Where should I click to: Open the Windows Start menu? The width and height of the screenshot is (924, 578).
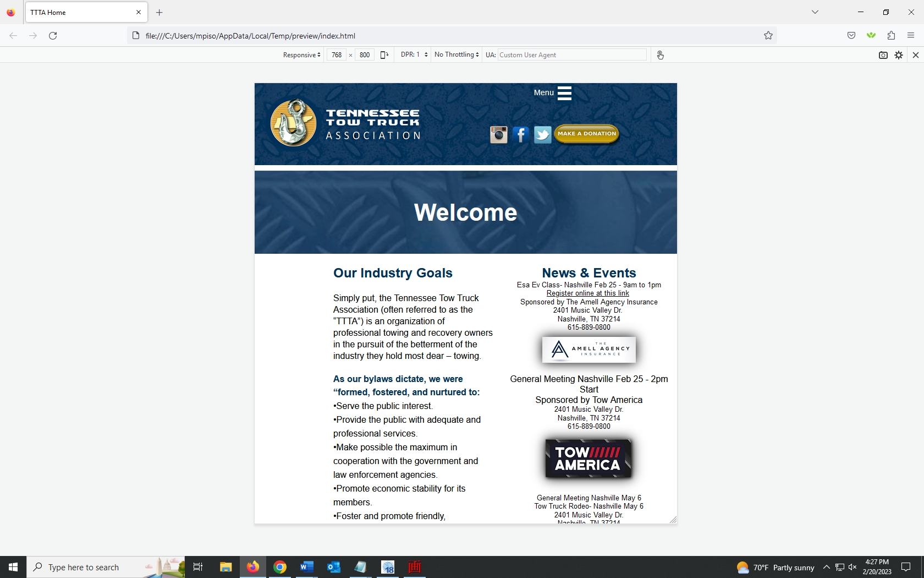[x=13, y=567]
